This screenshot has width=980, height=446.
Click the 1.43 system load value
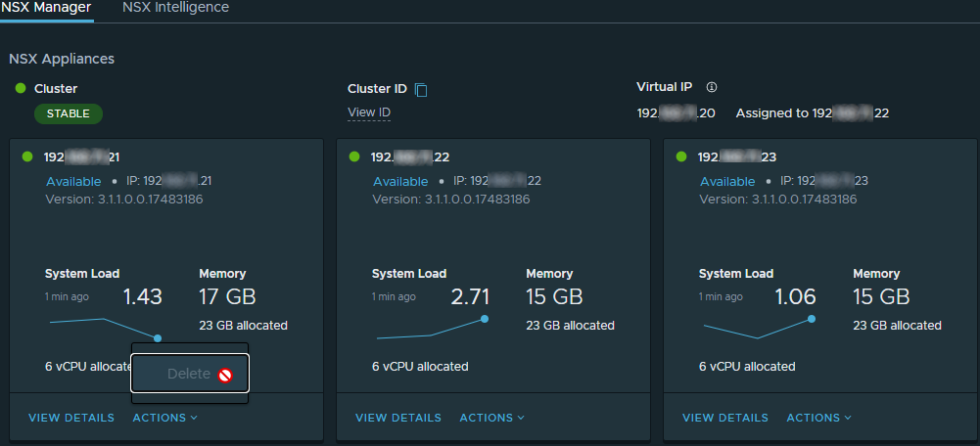(143, 296)
